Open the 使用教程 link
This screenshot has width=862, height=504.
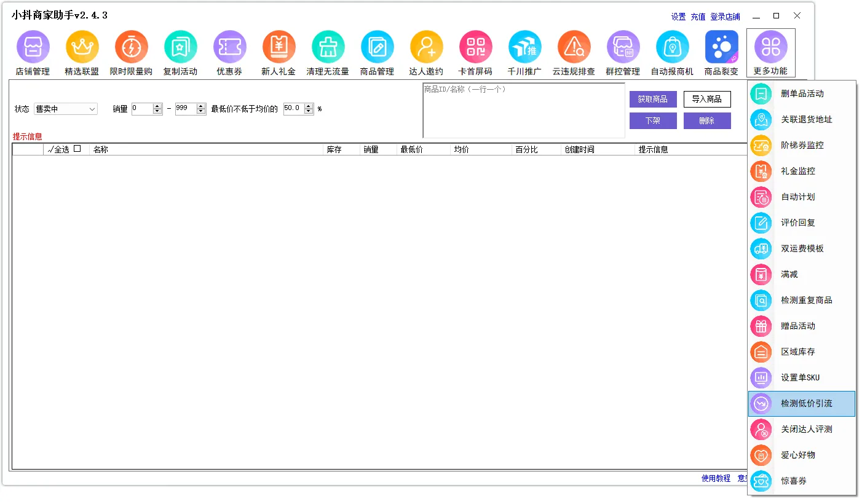[x=716, y=478]
